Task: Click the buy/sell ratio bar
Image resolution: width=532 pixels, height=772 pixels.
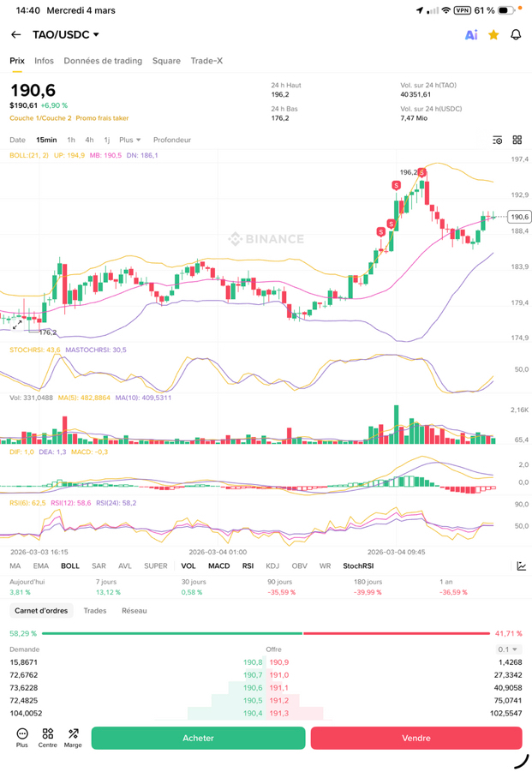Action: [x=266, y=634]
